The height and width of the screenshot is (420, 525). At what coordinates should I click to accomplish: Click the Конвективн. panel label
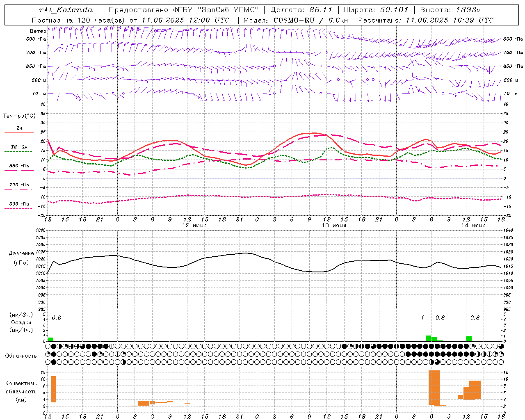tap(21, 383)
